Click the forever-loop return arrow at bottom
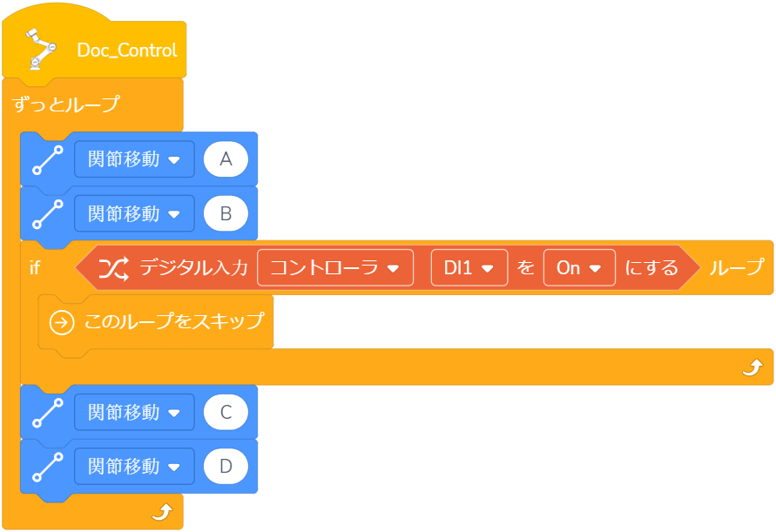Screen dimensions: 776x532 click(x=162, y=513)
